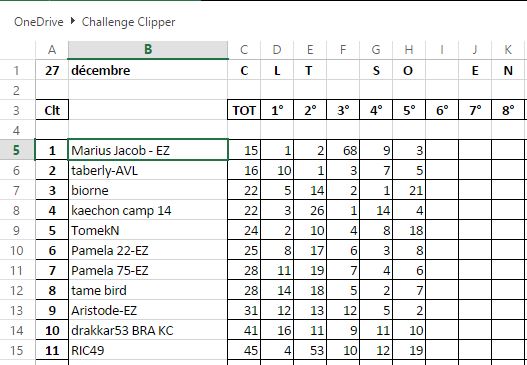Select column B header
527x365 pixels.
(148, 50)
